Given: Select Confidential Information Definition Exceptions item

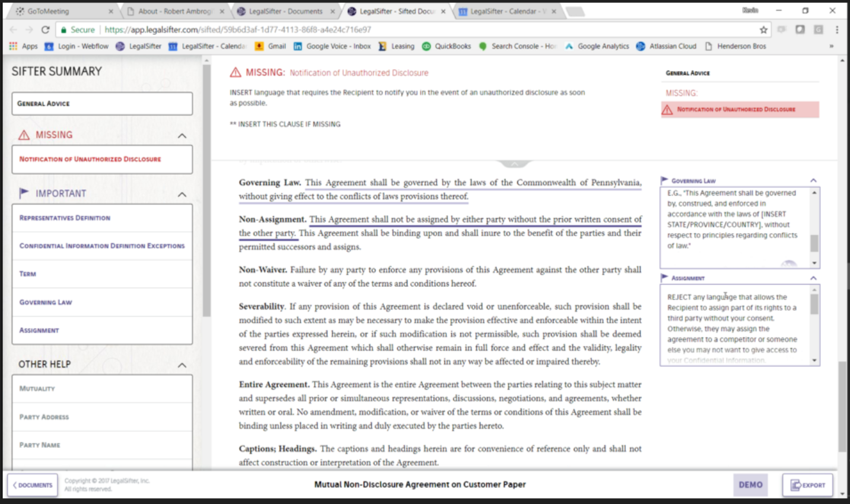Looking at the screenshot, I should coord(102,246).
